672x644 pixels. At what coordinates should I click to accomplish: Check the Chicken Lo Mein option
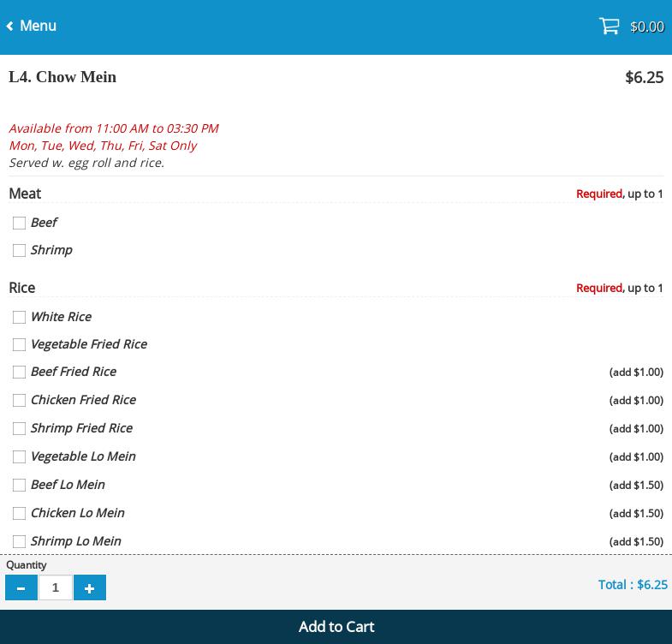19,513
